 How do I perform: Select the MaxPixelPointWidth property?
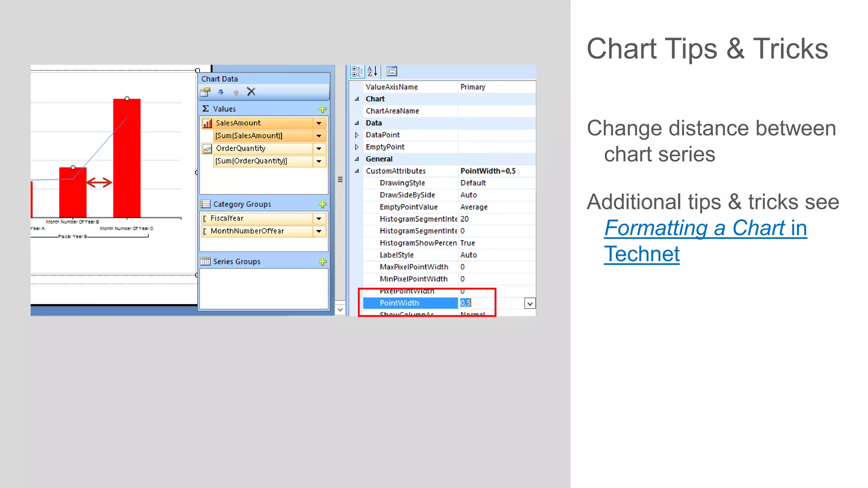coord(414,267)
